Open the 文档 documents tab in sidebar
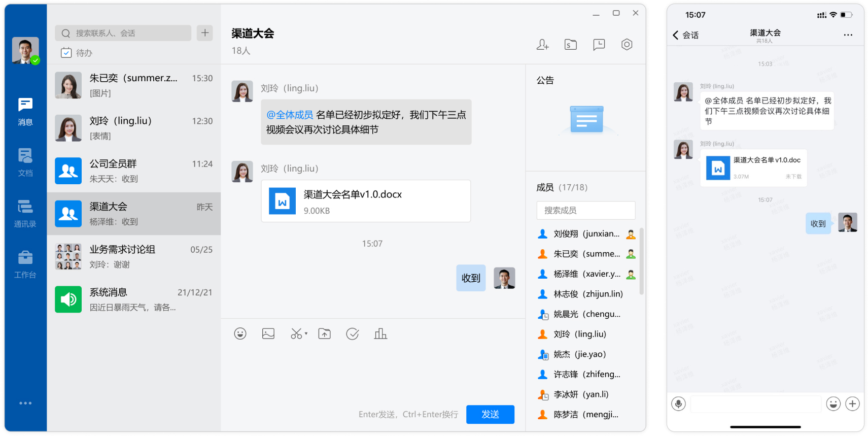The height and width of the screenshot is (436, 868). (x=25, y=162)
